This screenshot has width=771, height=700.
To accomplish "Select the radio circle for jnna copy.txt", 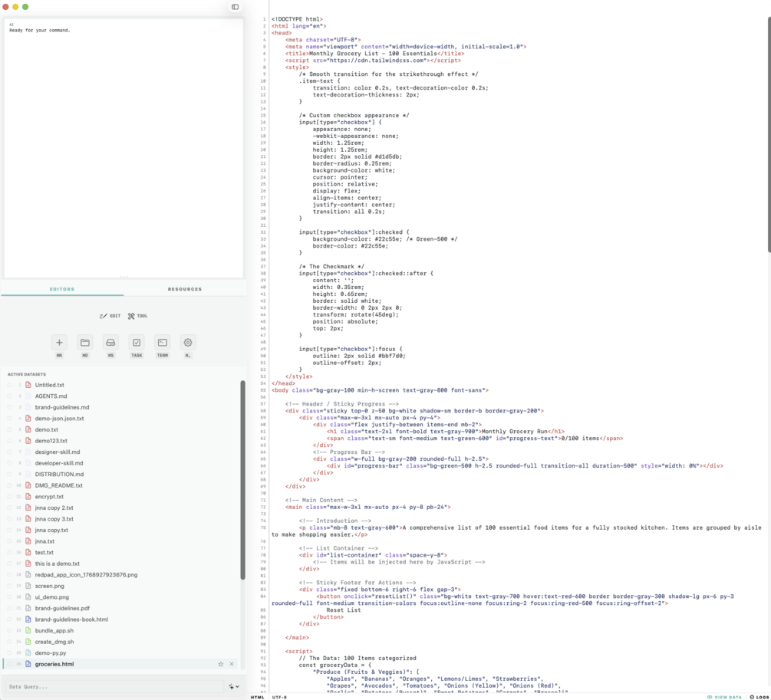I will 9,530.
